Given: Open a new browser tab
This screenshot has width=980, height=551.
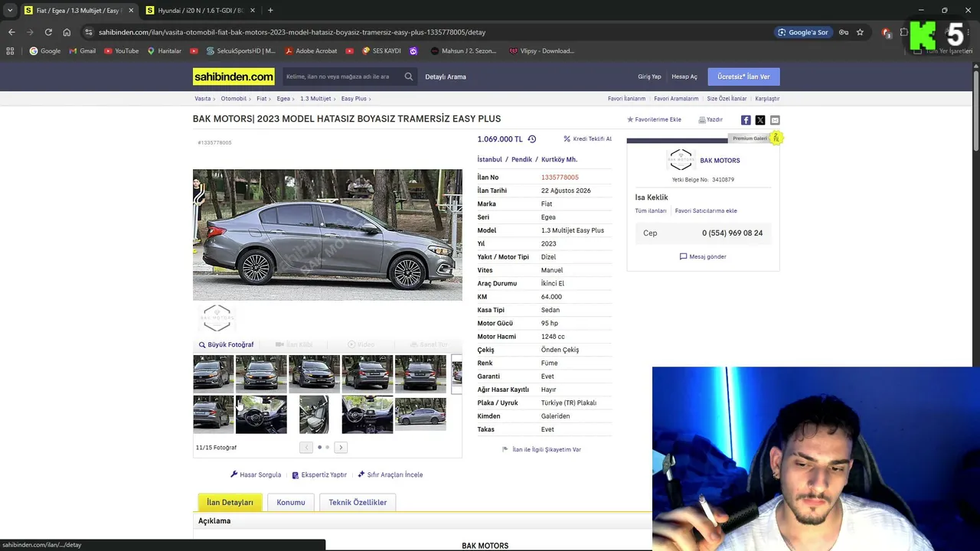Looking at the screenshot, I should pos(270,11).
